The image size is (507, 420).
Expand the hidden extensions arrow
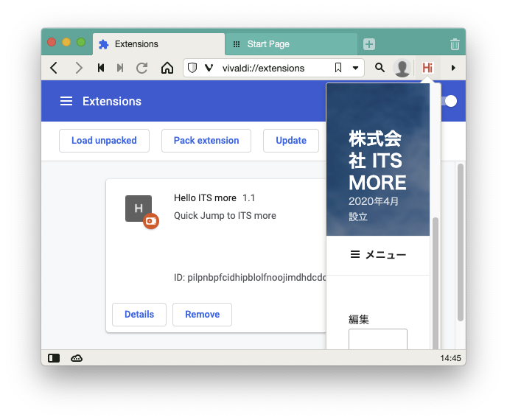click(453, 68)
